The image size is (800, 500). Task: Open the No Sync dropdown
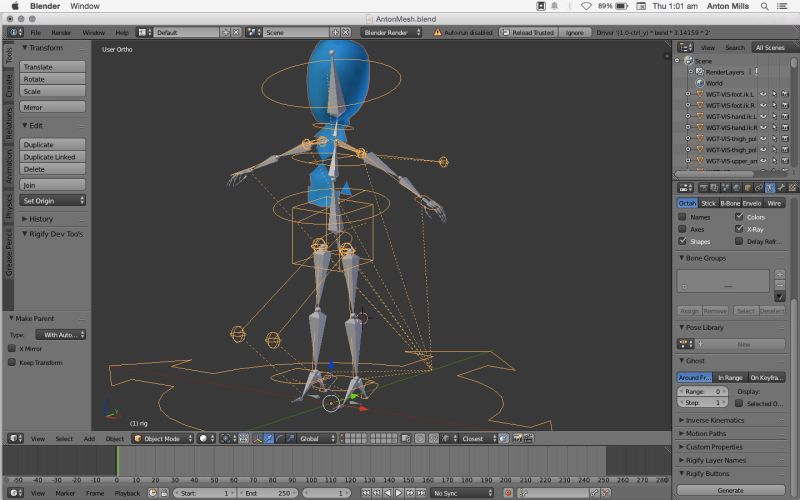[462, 493]
